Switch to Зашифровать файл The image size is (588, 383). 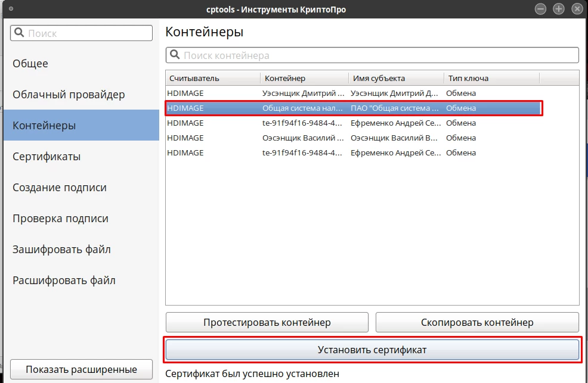pyautogui.click(x=81, y=250)
